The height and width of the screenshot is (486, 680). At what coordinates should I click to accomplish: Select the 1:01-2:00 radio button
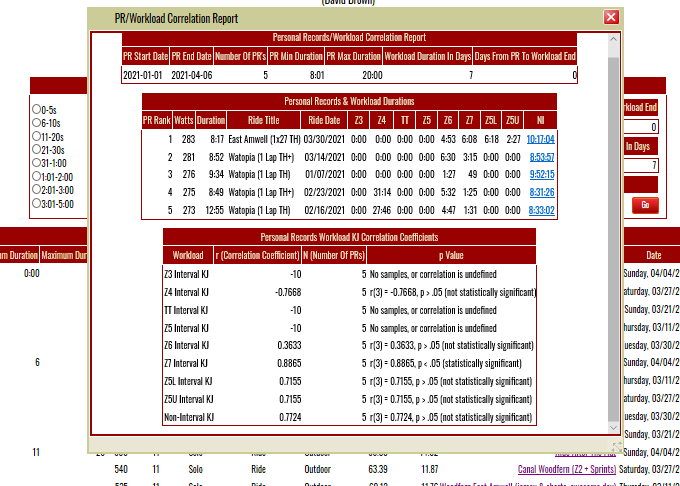coord(36,176)
